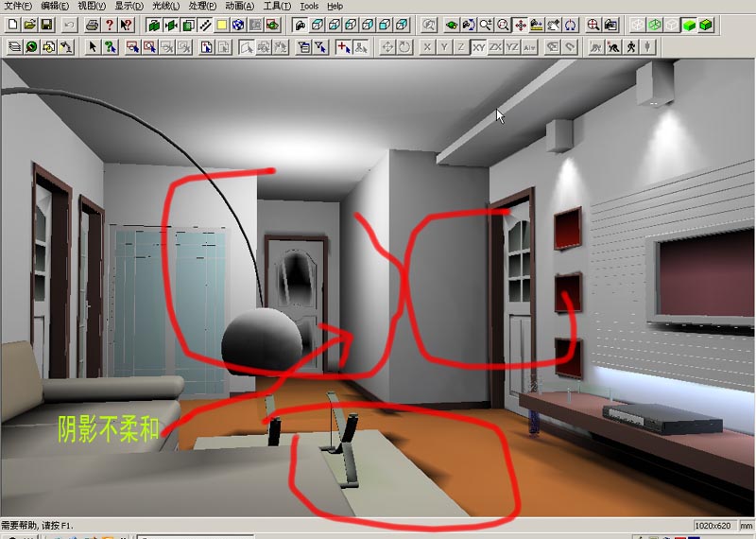The width and height of the screenshot is (756, 539).
Task: Open the Help menu
Action: pos(335,6)
